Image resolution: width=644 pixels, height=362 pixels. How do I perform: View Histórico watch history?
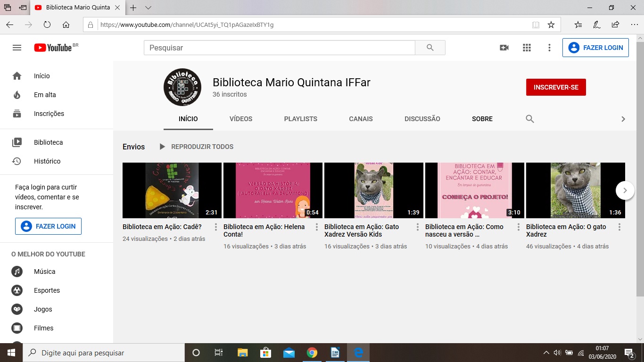pos(46,161)
